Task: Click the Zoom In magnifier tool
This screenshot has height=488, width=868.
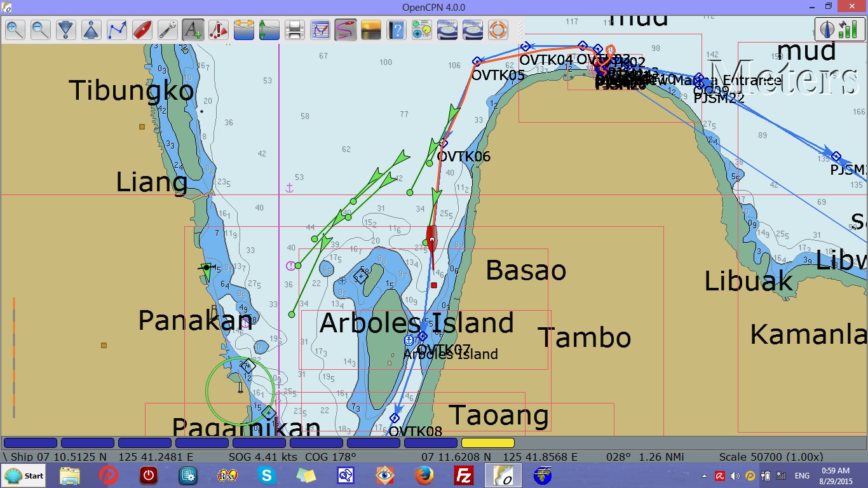Action: point(15,29)
